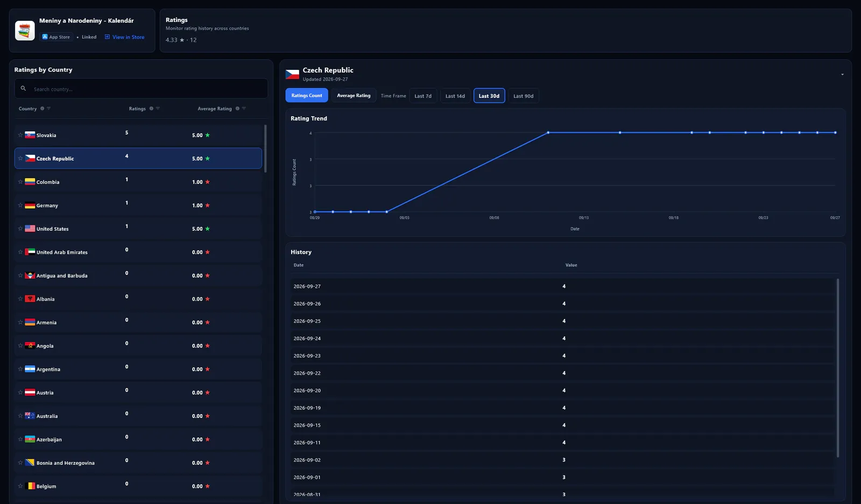This screenshot has width=861, height=504.
Task: Select the Slovakia country row
Action: point(138,135)
